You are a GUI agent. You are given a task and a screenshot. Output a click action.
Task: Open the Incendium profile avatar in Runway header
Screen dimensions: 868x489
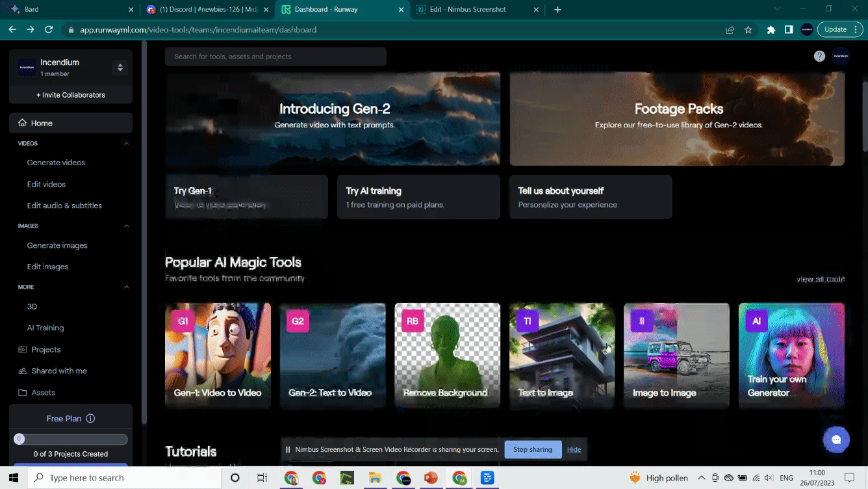click(841, 57)
